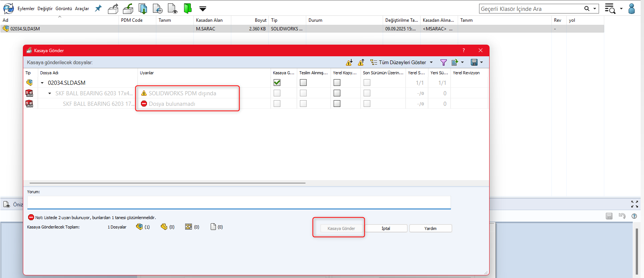Toggle Son Sürümün Üzerine in Dosya bulunamadı row

(367, 104)
